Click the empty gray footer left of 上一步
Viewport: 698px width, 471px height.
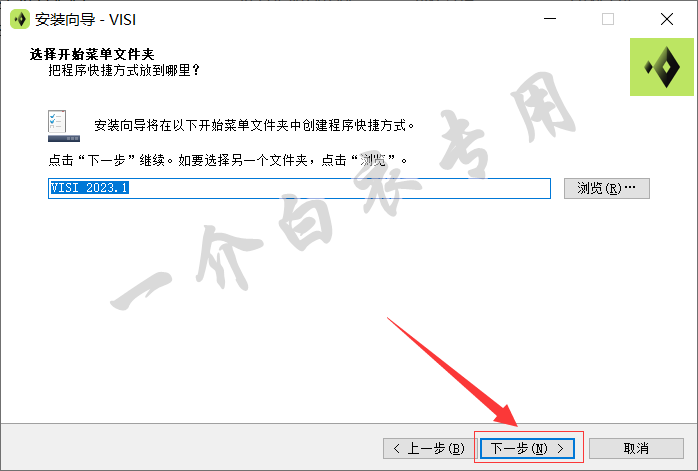[x=191, y=447]
